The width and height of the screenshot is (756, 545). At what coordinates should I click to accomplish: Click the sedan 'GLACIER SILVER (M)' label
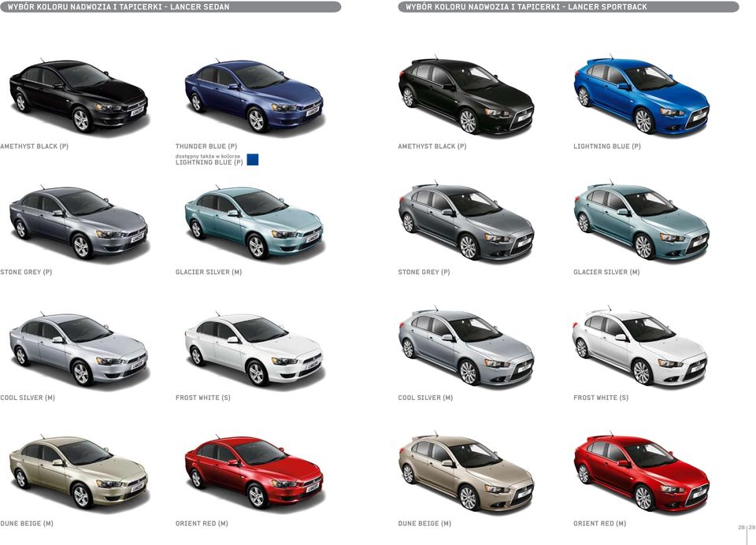tap(209, 272)
